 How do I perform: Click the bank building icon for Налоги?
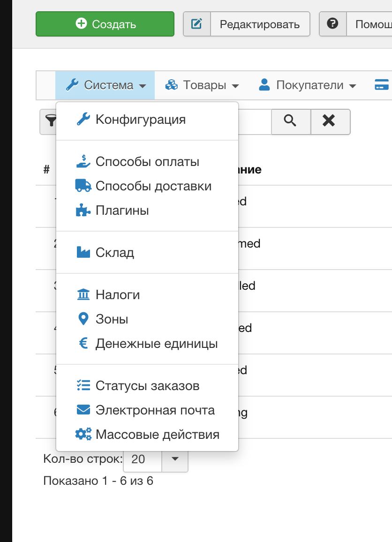(x=83, y=295)
